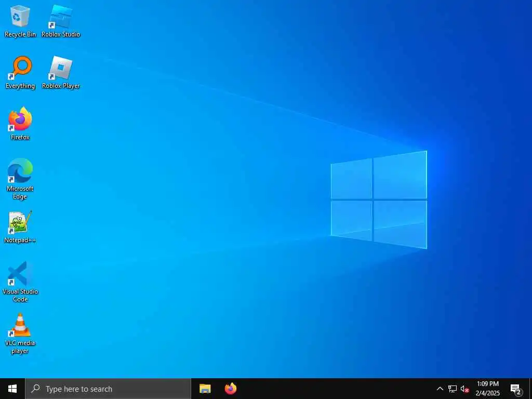
Task: Select the Roblox Studio shortcut
Action: pyautogui.click(x=61, y=21)
